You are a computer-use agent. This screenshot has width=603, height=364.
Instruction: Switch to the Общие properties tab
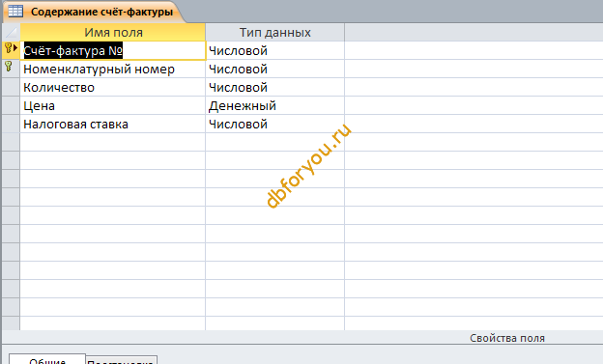(x=47, y=360)
